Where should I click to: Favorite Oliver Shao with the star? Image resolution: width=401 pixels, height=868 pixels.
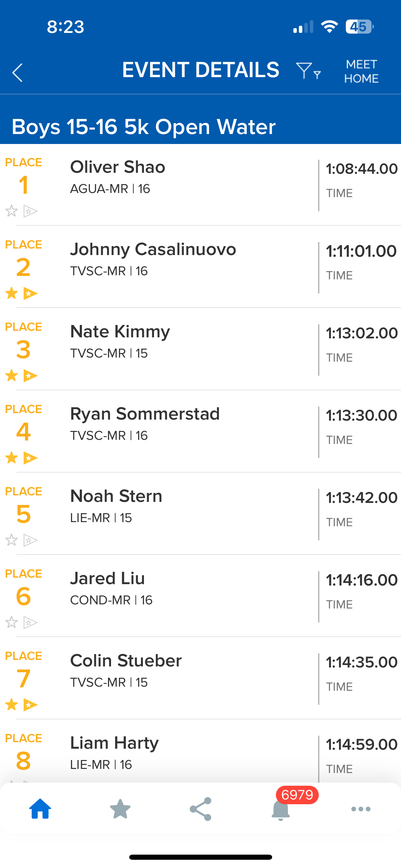point(12,211)
